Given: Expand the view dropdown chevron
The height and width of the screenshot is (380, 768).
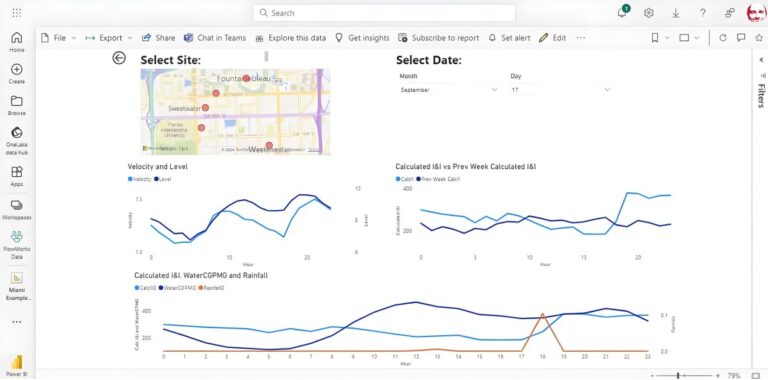Looking at the screenshot, I should pos(696,38).
